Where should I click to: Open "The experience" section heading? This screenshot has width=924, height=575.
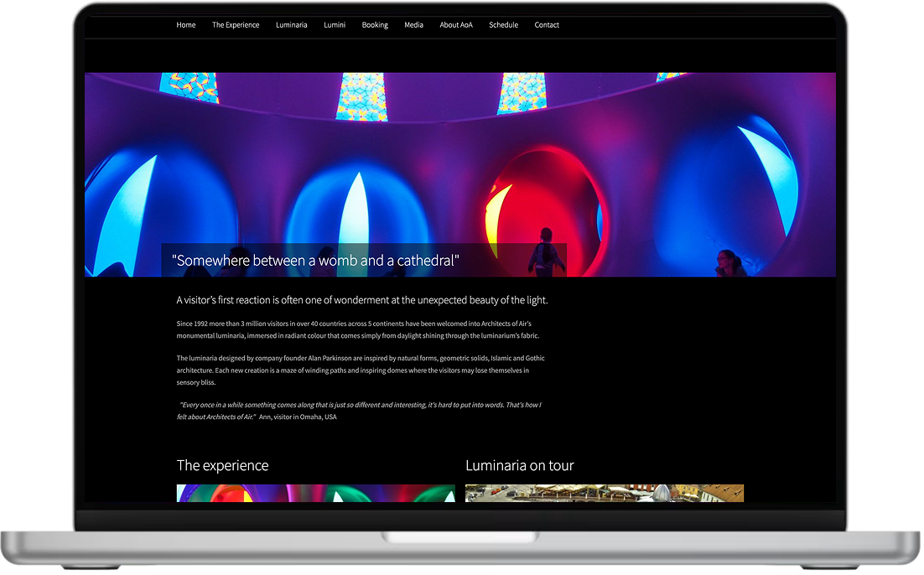click(x=222, y=465)
